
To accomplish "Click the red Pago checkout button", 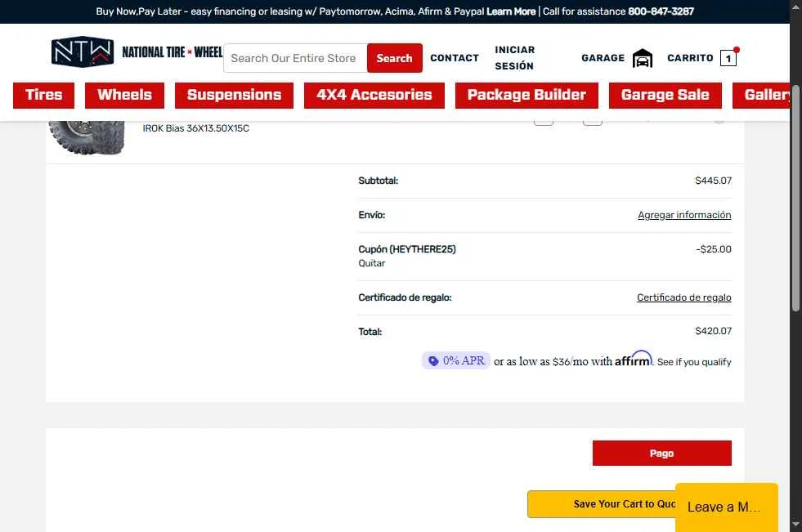I will (662, 454).
